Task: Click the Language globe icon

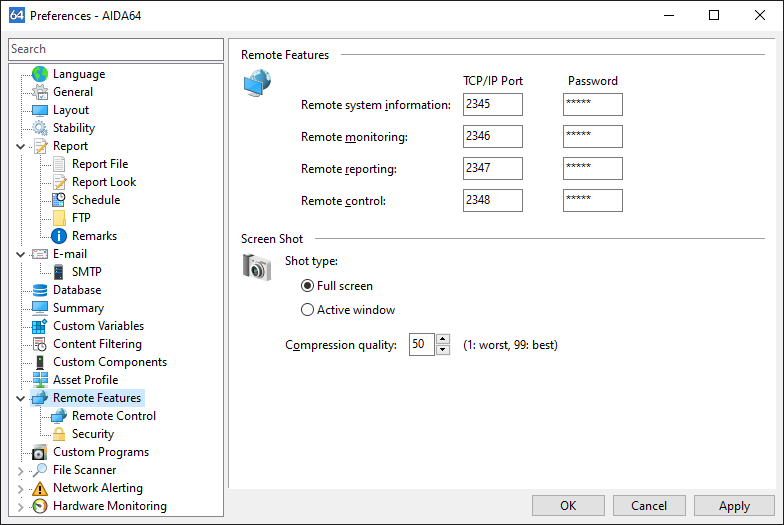Action: tap(40, 74)
